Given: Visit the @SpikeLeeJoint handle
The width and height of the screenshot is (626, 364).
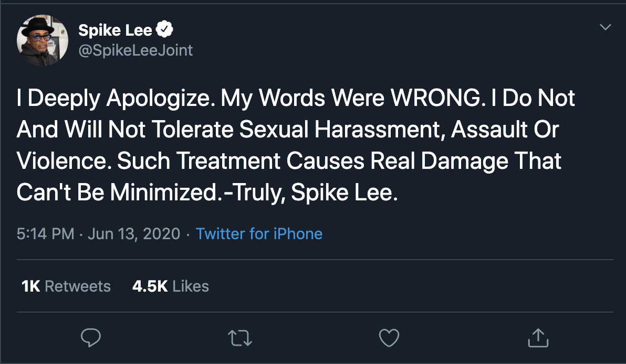Looking at the screenshot, I should 135,50.
